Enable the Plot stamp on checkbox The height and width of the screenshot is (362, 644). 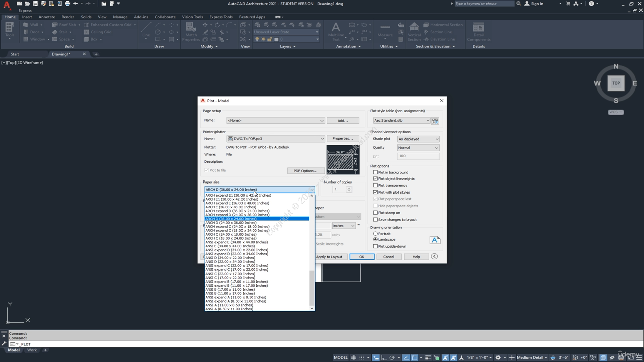[x=375, y=213]
